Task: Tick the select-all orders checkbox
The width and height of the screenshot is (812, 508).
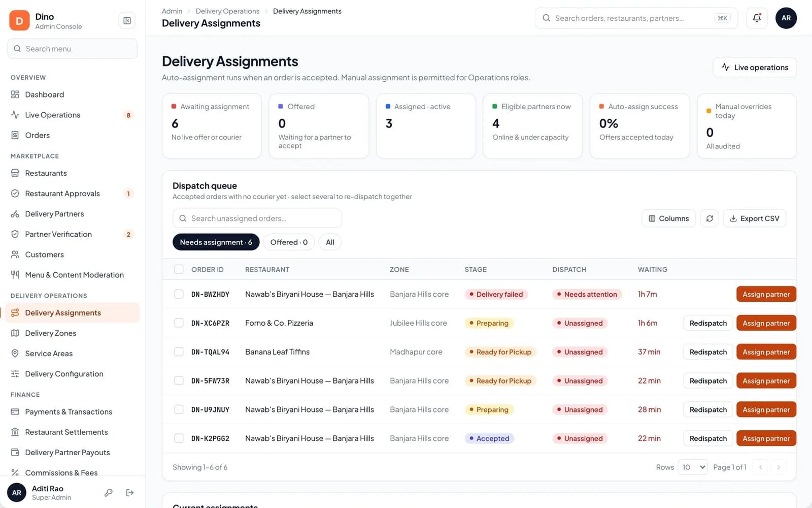Action: (179, 269)
